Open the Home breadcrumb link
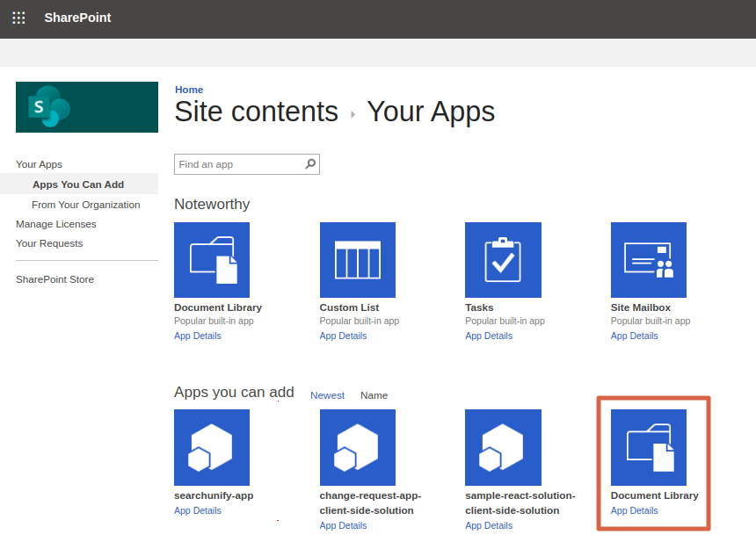Image resolution: width=756 pixels, height=542 pixels. 189,90
